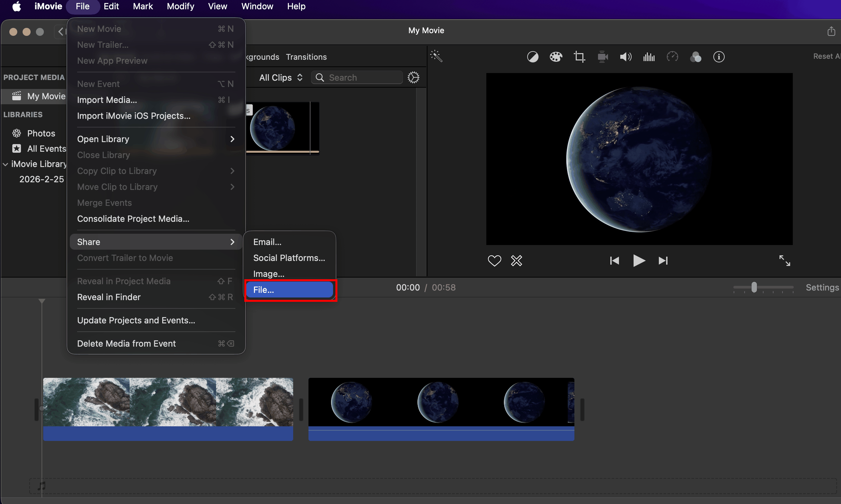The image size is (841, 504).
Task: Reject the clip with X button
Action: (x=516, y=261)
